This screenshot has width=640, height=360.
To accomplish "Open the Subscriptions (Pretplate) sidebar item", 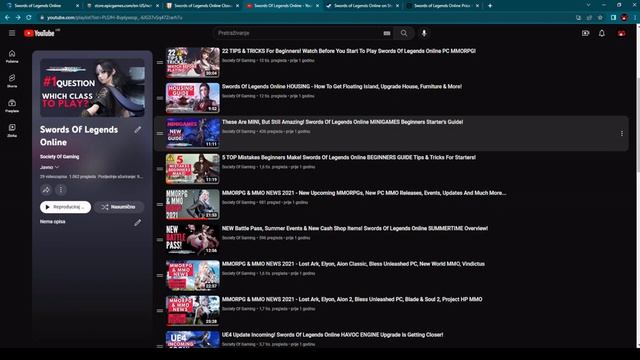I will point(12,106).
